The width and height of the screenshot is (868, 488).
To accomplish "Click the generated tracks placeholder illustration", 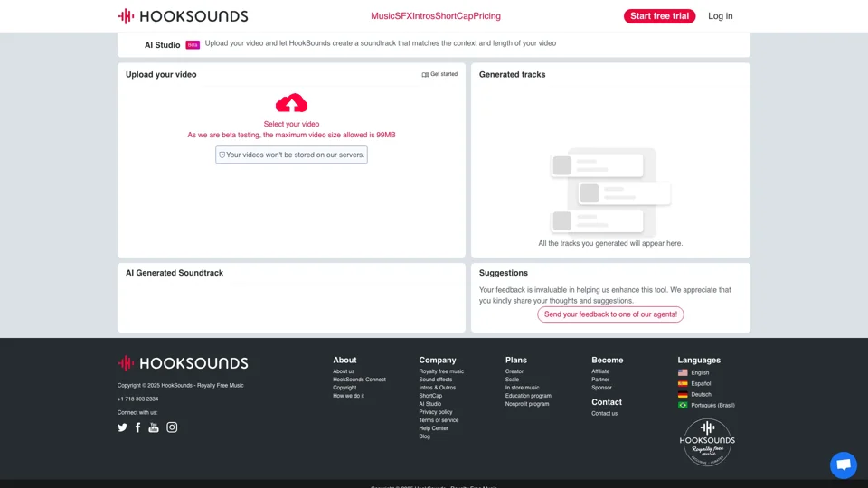I will coord(610,192).
